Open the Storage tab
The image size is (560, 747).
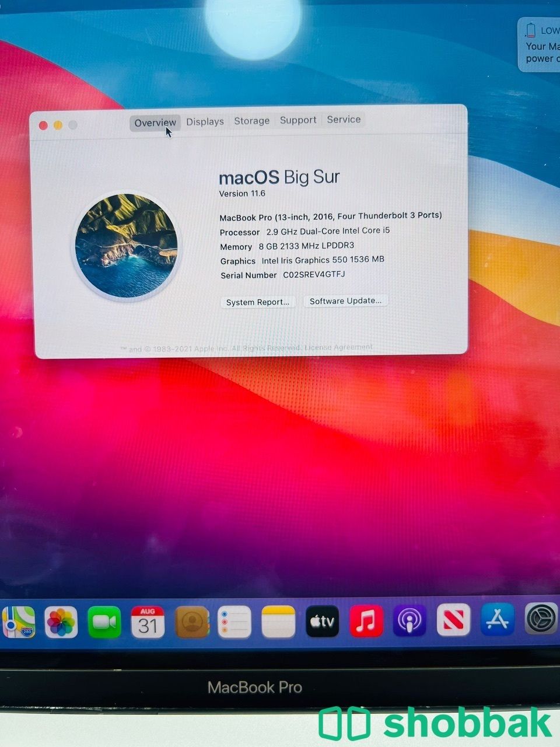pos(252,121)
